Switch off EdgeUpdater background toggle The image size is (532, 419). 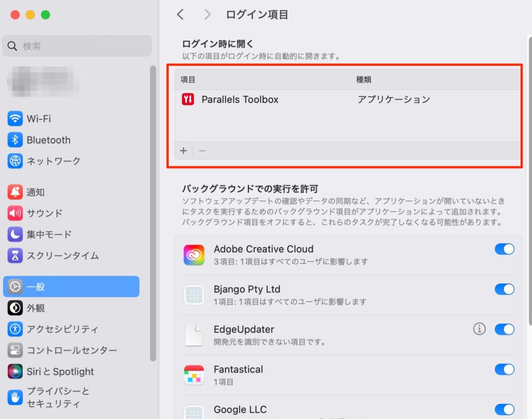[504, 329]
